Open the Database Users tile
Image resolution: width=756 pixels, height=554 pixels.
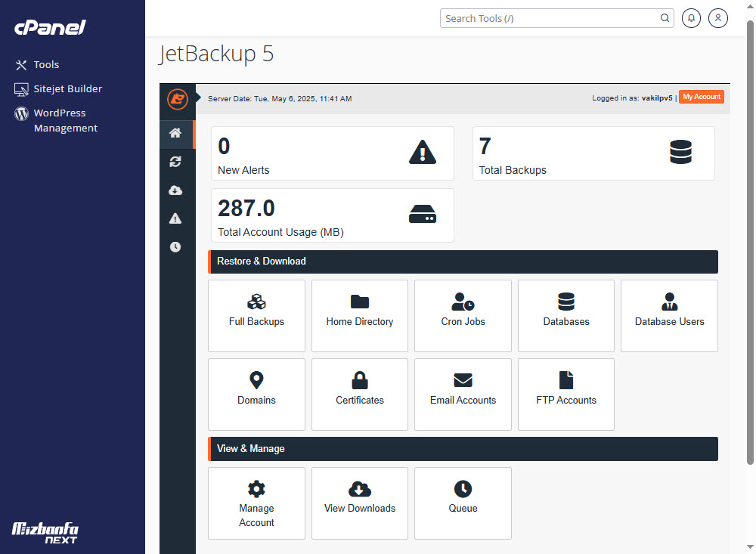click(669, 316)
